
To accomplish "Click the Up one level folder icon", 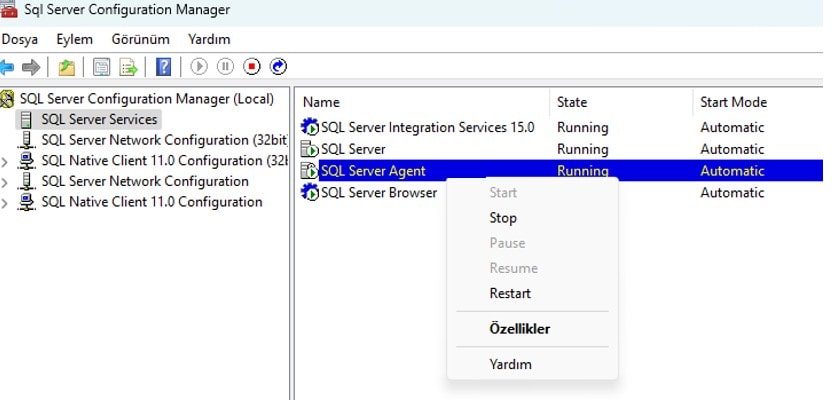I will pos(67,67).
